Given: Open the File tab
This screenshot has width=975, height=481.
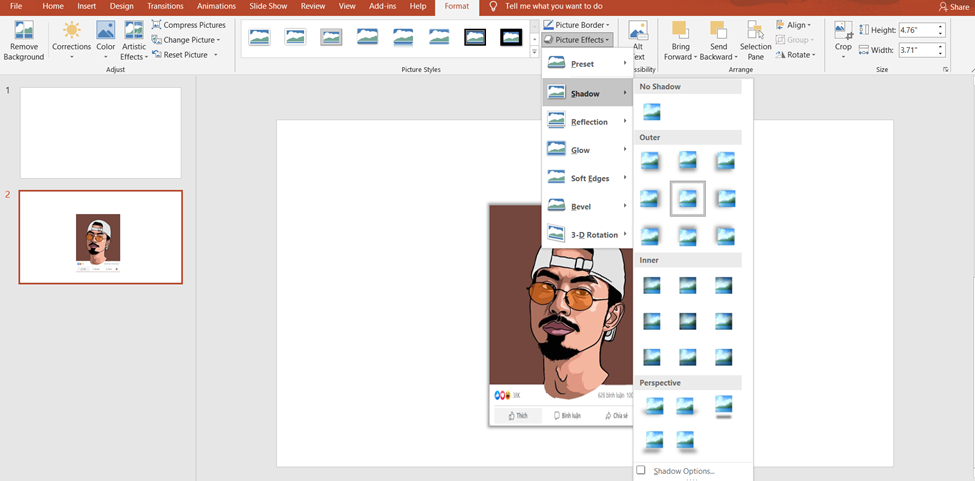Looking at the screenshot, I should [x=17, y=6].
